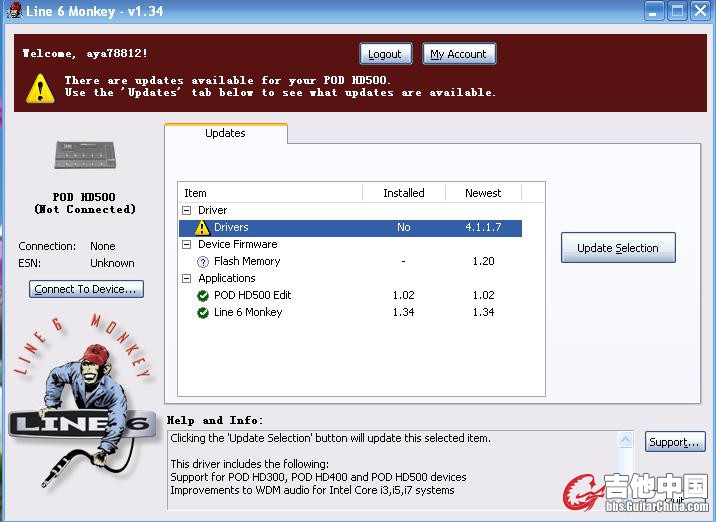The image size is (716, 522).
Task: Click the Drivers installed 'No' cell
Action: coord(404,227)
